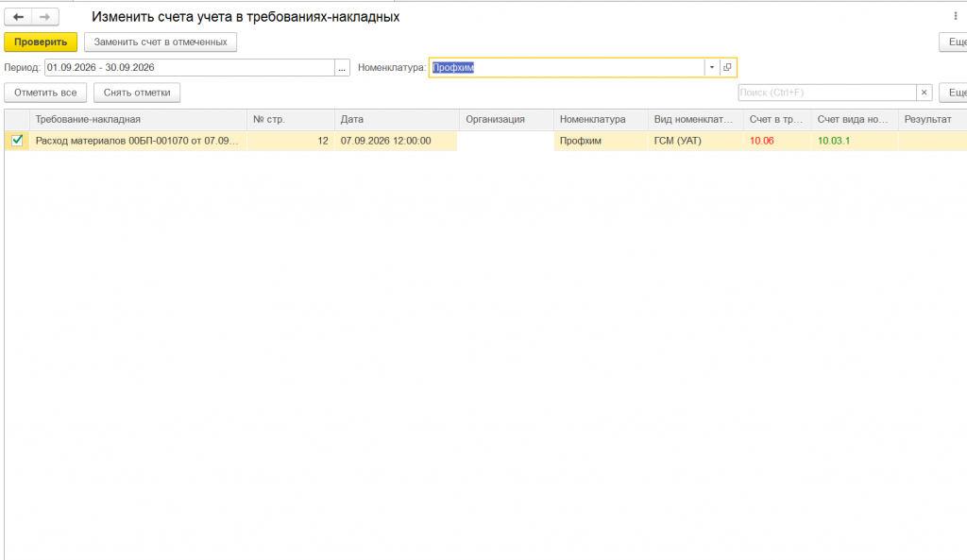Clear the search field with X
The image size is (967, 560).
tap(924, 93)
